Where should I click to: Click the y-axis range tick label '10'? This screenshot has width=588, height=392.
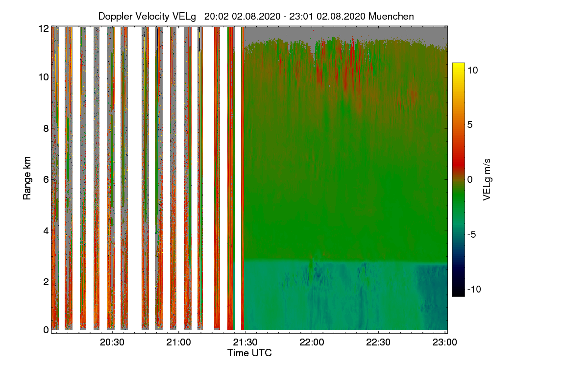[x=44, y=77]
